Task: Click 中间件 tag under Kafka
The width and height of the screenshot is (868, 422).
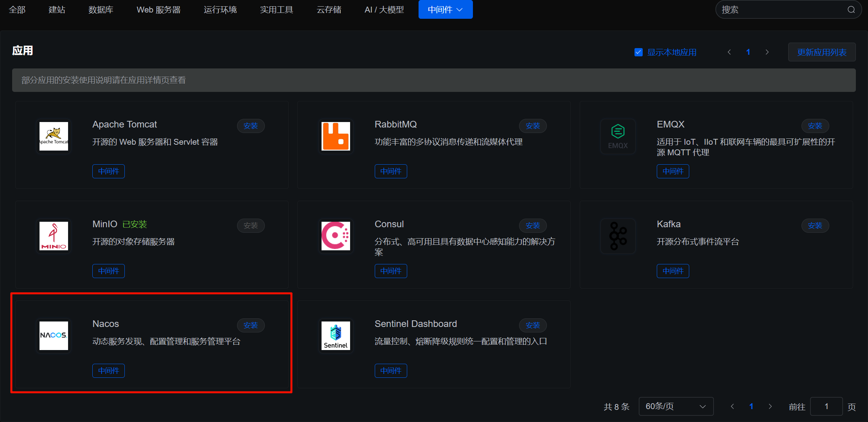Action: tap(673, 271)
